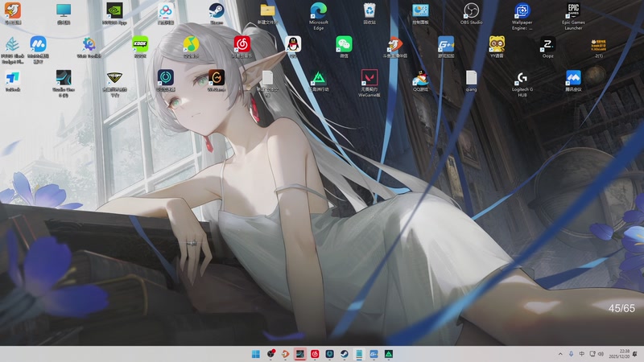Open the Watt Toolkit desktop shortcut
The width and height of the screenshot is (644, 362).
click(x=89, y=47)
